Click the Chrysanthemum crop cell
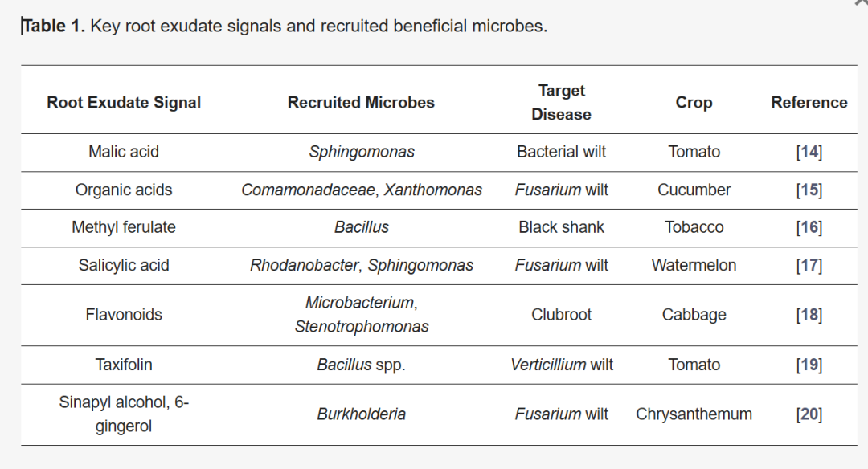The width and height of the screenshot is (868, 469). tap(694, 414)
